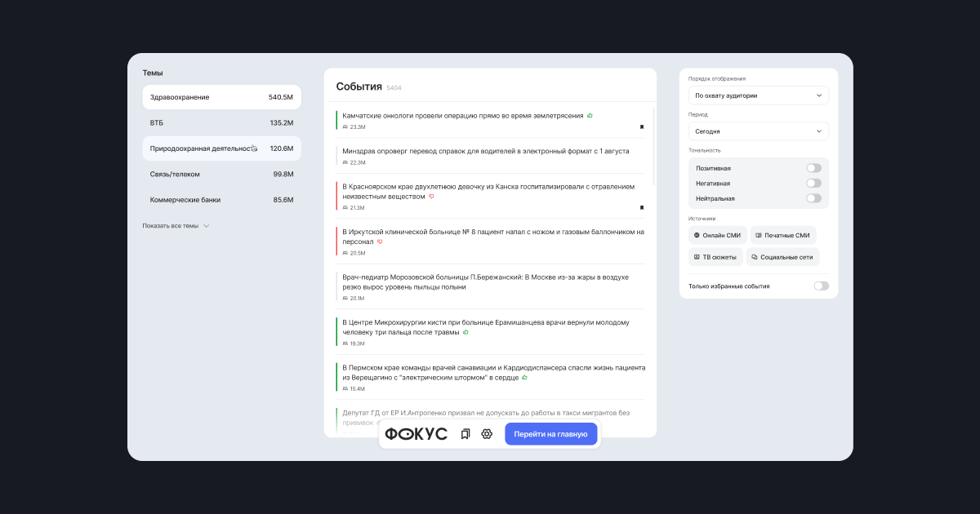980x514 pixels.
Task: Select the Связь/телеком topic
Action: click(x=221, y=174)
